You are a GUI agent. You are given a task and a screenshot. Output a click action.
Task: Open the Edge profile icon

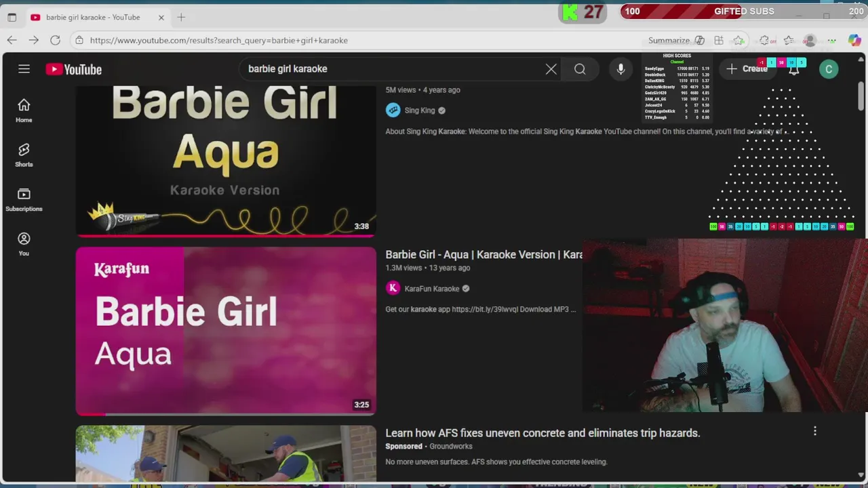(x=810, y=40)
